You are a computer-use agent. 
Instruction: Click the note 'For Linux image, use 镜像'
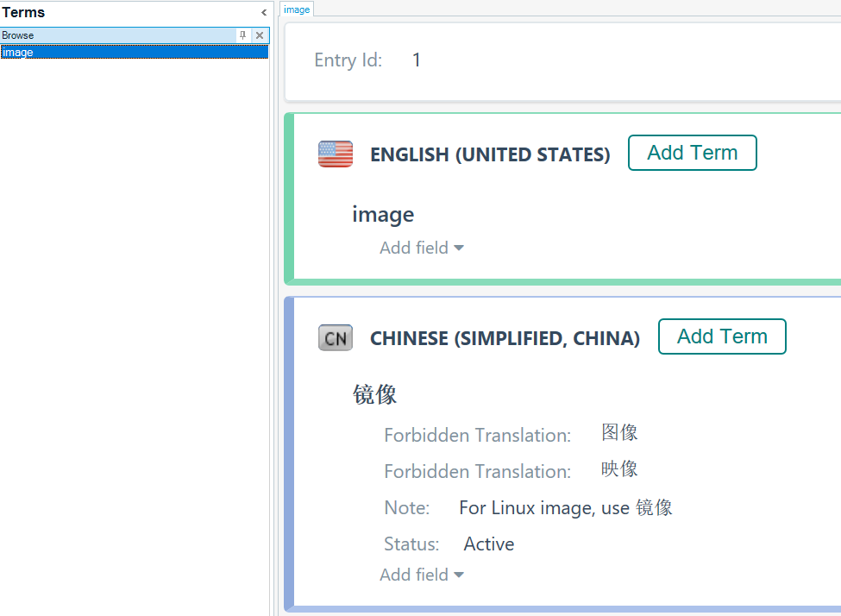tap(565, 507)
